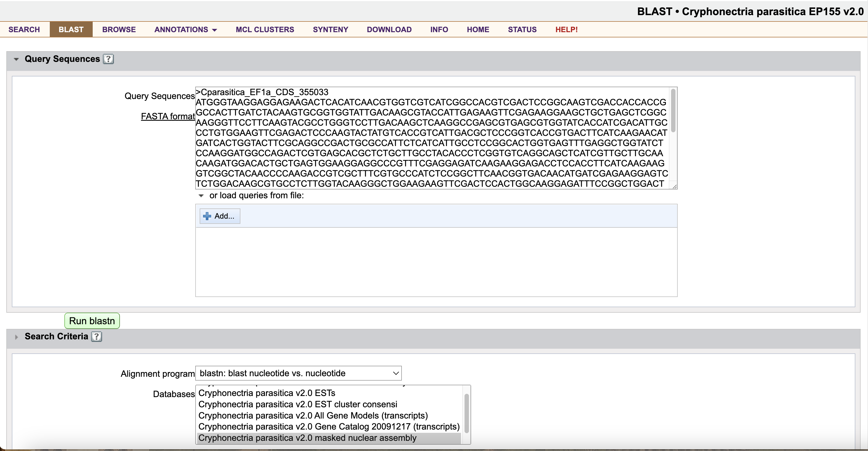868x451 pixels.
Task: Open the FASTA format link
Action: [x=167, y=116]
